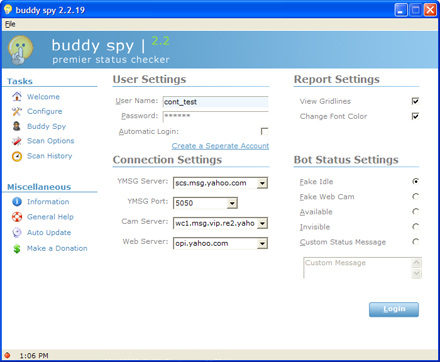Screen dimensions: 440x362
Task: Click Custom Message scrollbar up arrow
Action: 416,263
